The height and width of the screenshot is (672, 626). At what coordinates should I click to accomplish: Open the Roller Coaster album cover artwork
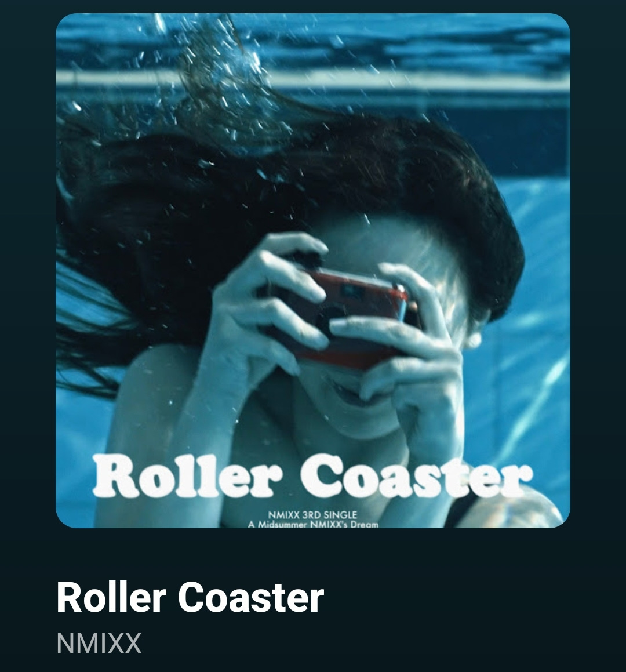[x=313, y=270]
